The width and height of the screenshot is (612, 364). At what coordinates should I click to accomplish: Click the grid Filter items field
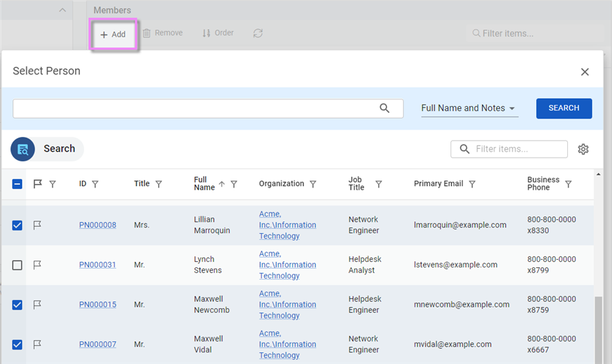pos(509,149)
